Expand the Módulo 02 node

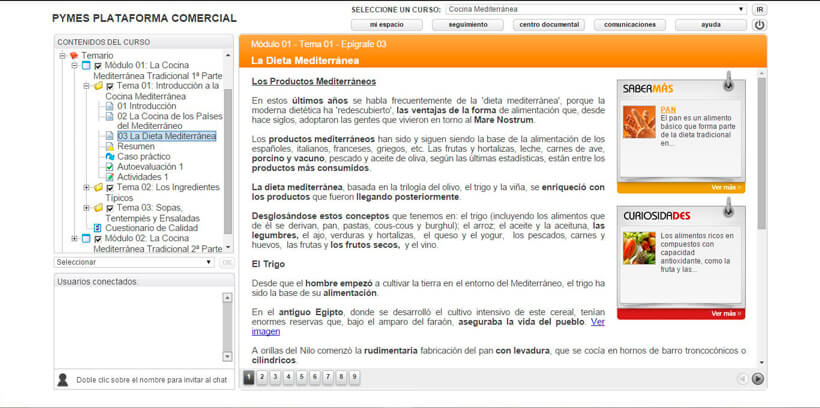click(74, 239)
